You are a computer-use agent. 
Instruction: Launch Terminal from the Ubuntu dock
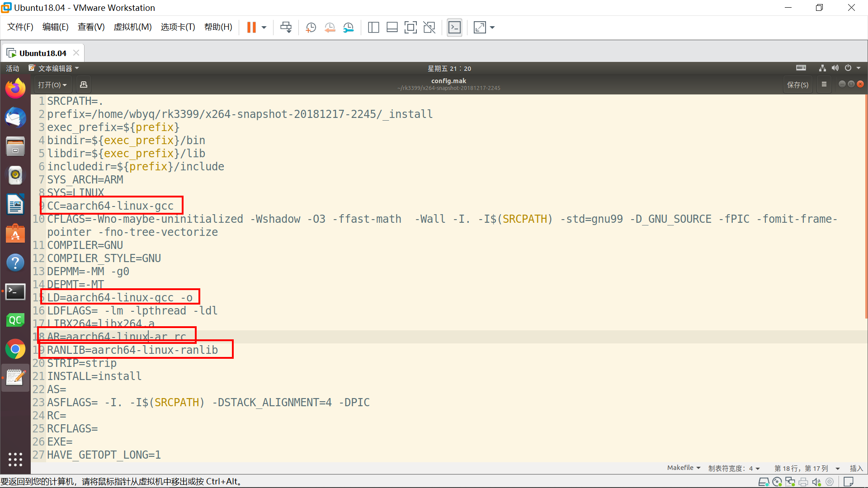tap(15, 291)
